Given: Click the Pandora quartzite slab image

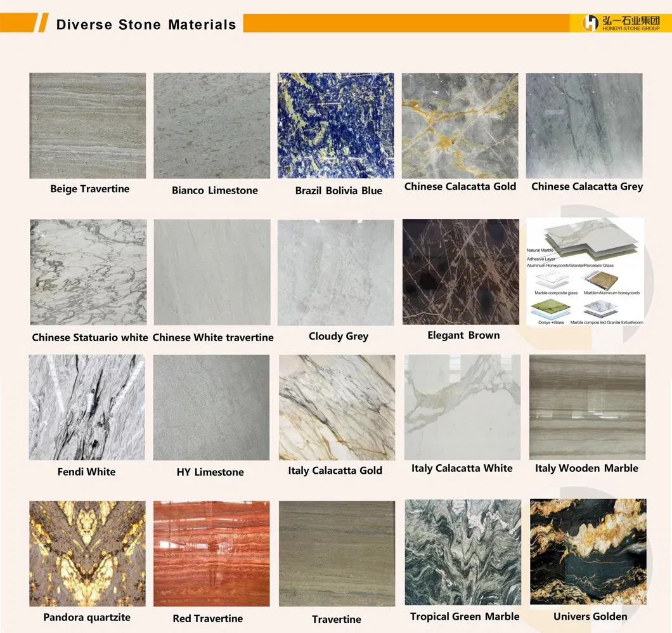Looking at the screenshot, I should [87, 553].
